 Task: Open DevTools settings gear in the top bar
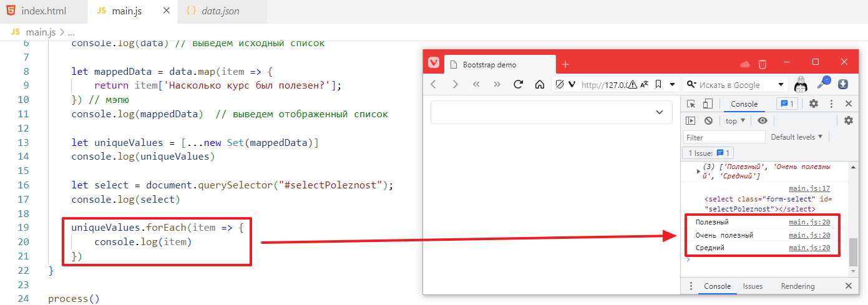coord(813,104)
